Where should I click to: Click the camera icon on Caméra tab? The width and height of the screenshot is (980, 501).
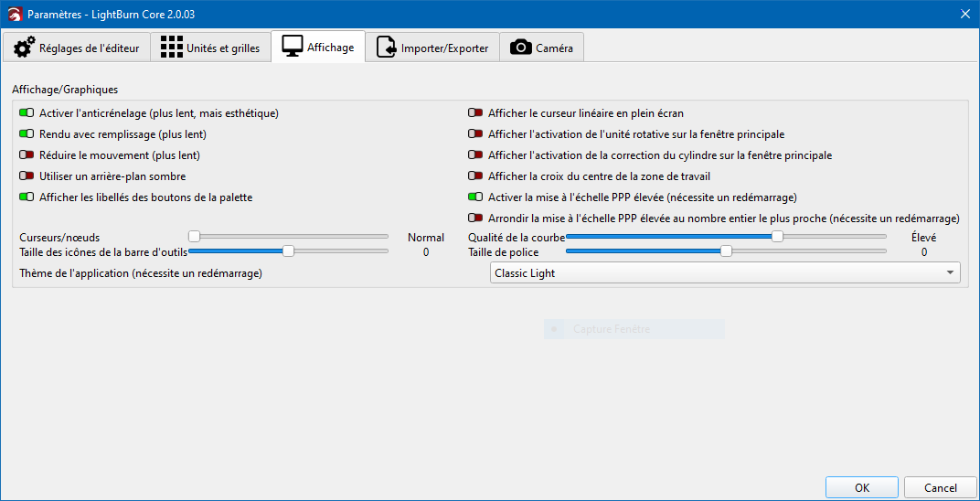click(521, 48)
